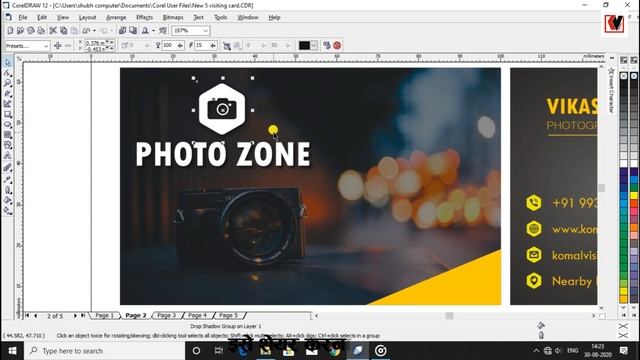Open the Text menu
This screenshot has height=360, width=640.
[198, 18]
